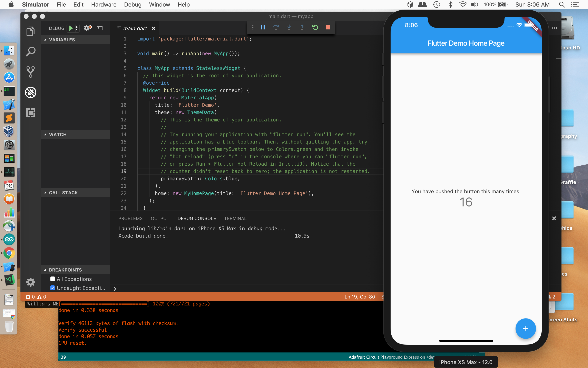Click the warnings count in the status bar

point(42,297)
